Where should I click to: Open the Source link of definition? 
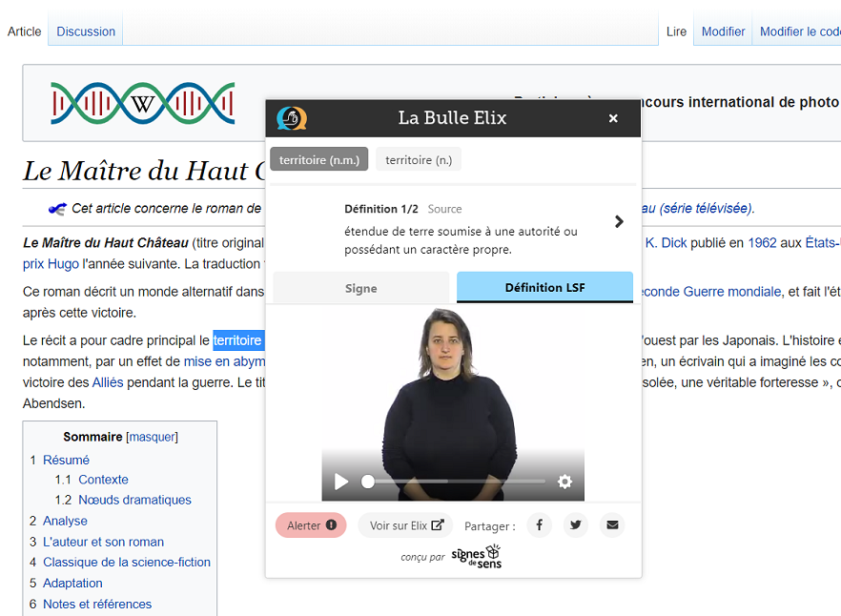[444, 209]
